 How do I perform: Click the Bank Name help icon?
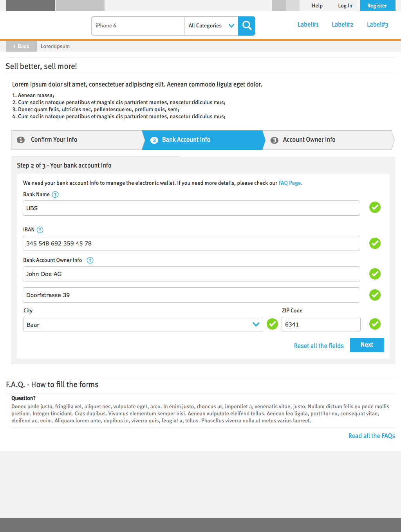coord(55,195)
